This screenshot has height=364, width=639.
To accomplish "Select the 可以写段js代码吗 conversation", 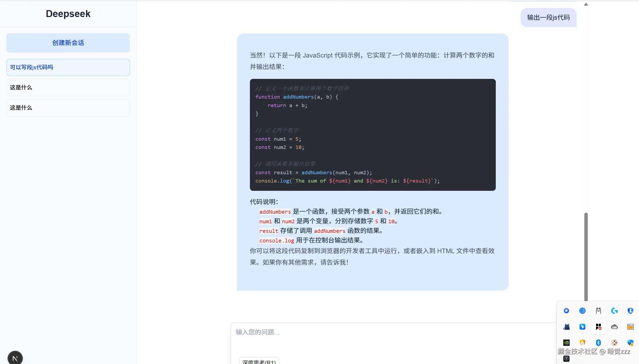I will 68,67.
